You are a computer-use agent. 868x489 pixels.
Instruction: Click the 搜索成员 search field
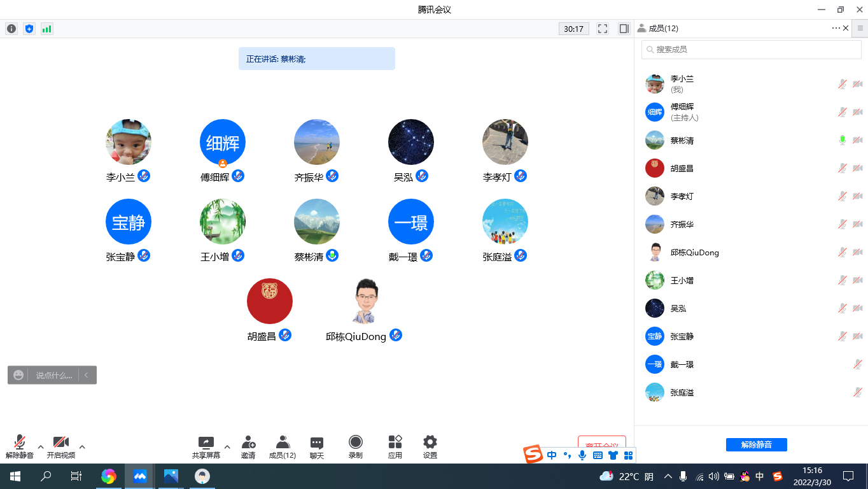[x=752, y=49]
